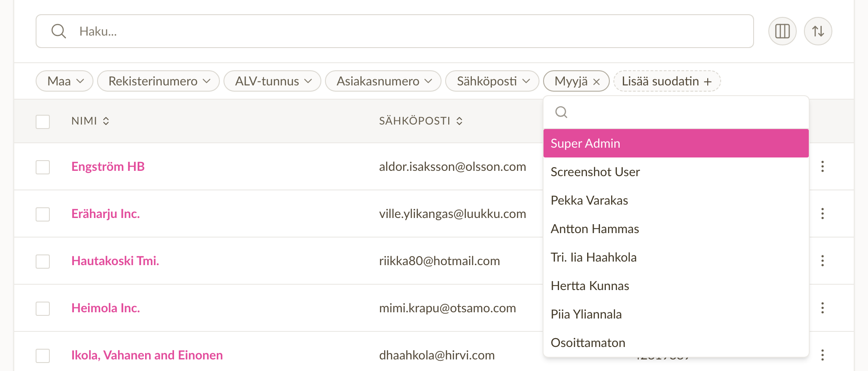Screen dimensions: 868x371
Task: Expand the Rekisterinumero filter dropdown
Action: (158, 81)
